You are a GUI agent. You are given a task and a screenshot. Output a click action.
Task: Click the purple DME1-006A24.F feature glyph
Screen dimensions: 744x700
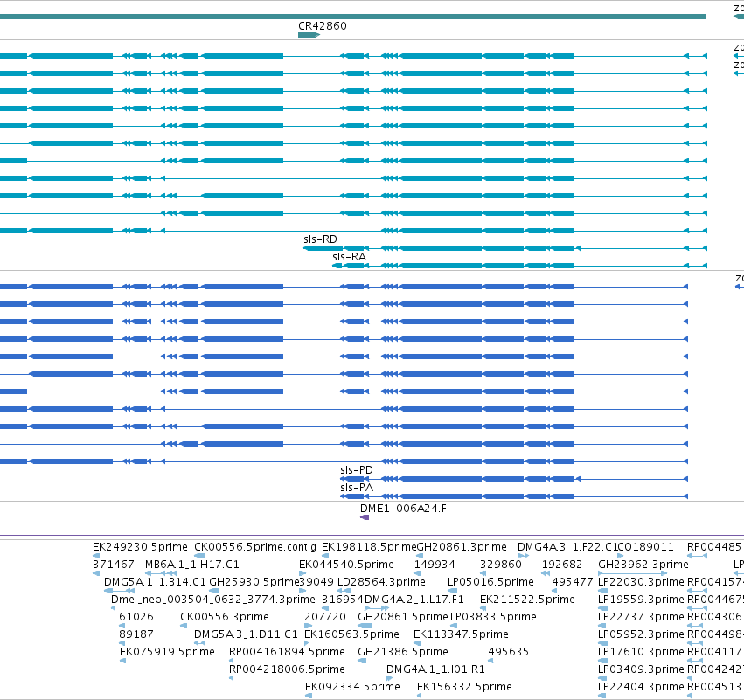(x=365, y=517)
